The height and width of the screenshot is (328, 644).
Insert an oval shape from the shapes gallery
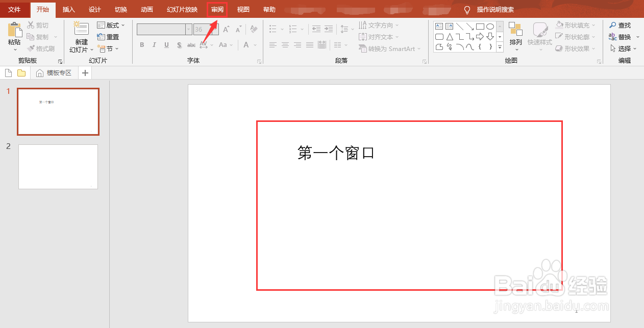click(x=489, y=25)
